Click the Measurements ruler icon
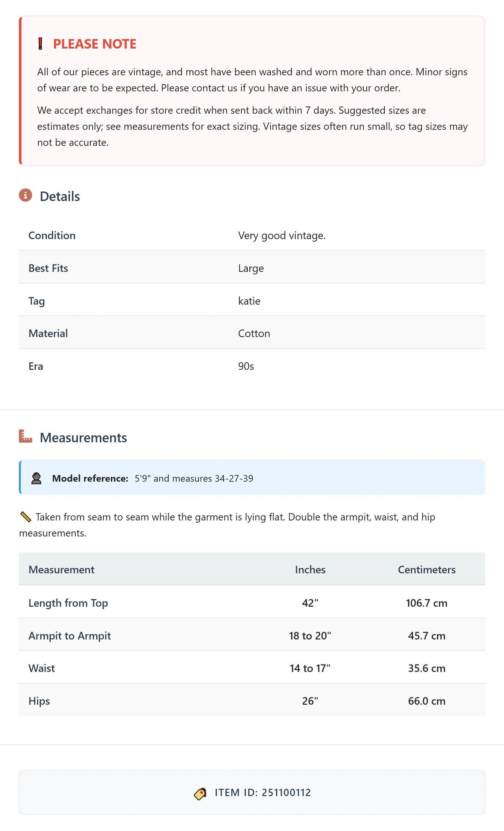504x831 pixels. (25, 436)
